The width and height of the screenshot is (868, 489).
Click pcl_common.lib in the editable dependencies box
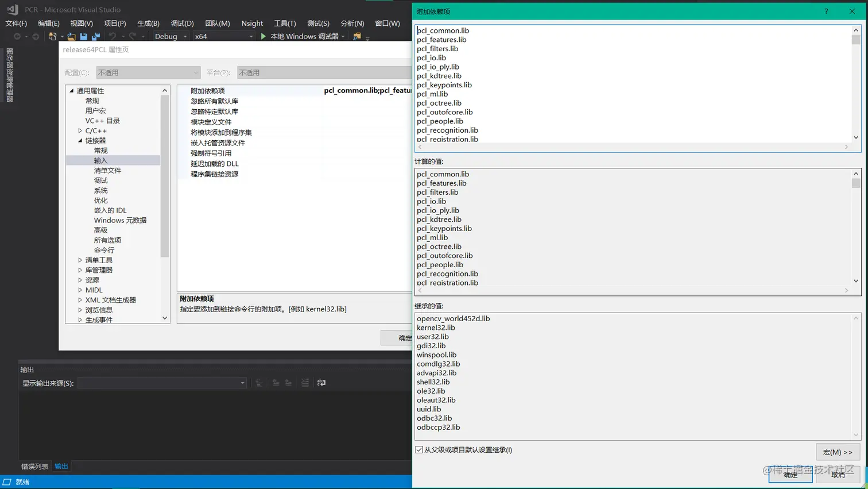point(443,30)
